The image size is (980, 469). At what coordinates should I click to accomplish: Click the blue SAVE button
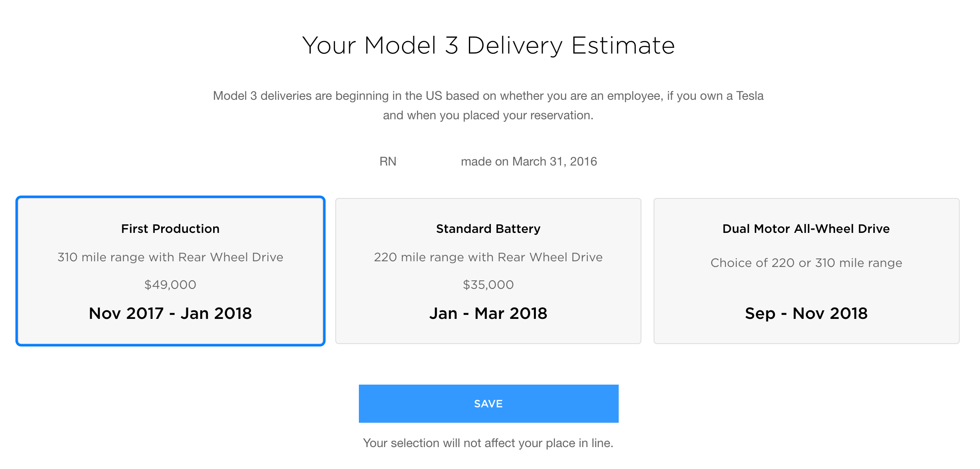point(488,404)
